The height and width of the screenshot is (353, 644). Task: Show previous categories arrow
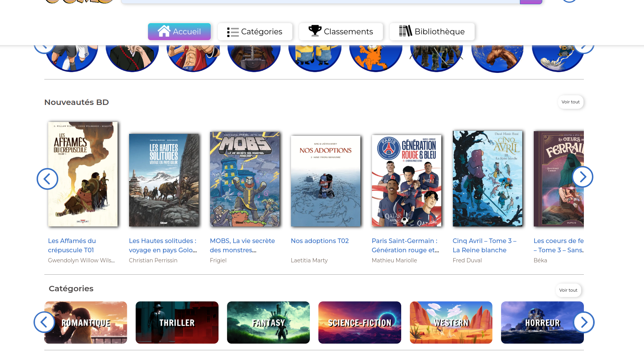tap(44, 322)
